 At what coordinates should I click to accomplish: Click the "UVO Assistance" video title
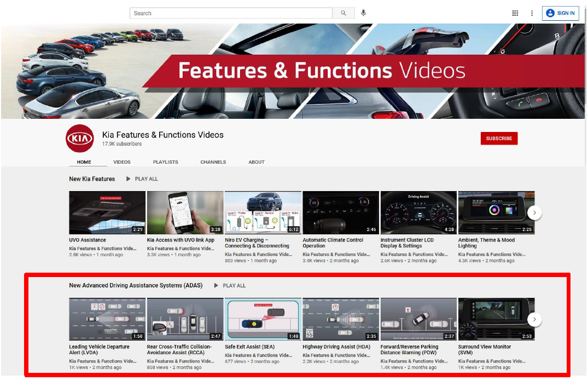88,240
